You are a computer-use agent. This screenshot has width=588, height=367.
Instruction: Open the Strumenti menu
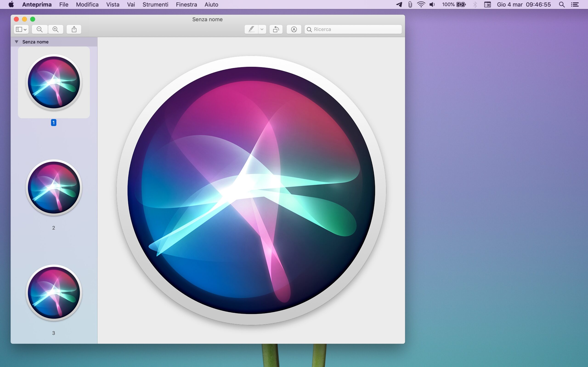pyautogui.click(x=155, y=5)
